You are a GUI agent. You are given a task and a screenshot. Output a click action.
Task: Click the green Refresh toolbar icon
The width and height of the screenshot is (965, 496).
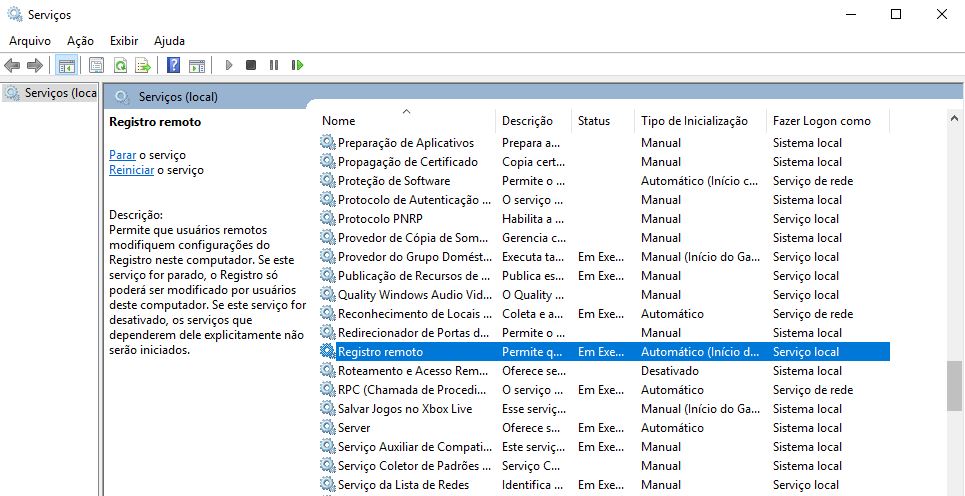pyautogui.click(x=120, y=66)
